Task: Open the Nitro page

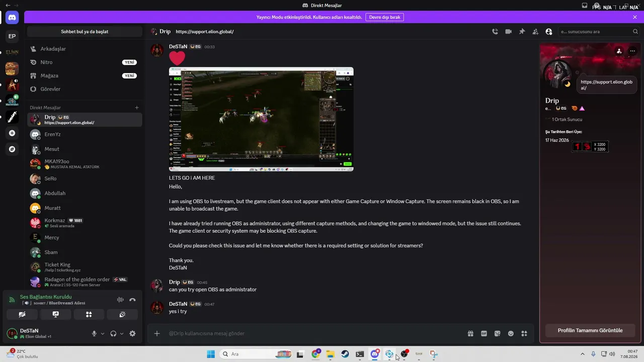Action: (85, 62)
